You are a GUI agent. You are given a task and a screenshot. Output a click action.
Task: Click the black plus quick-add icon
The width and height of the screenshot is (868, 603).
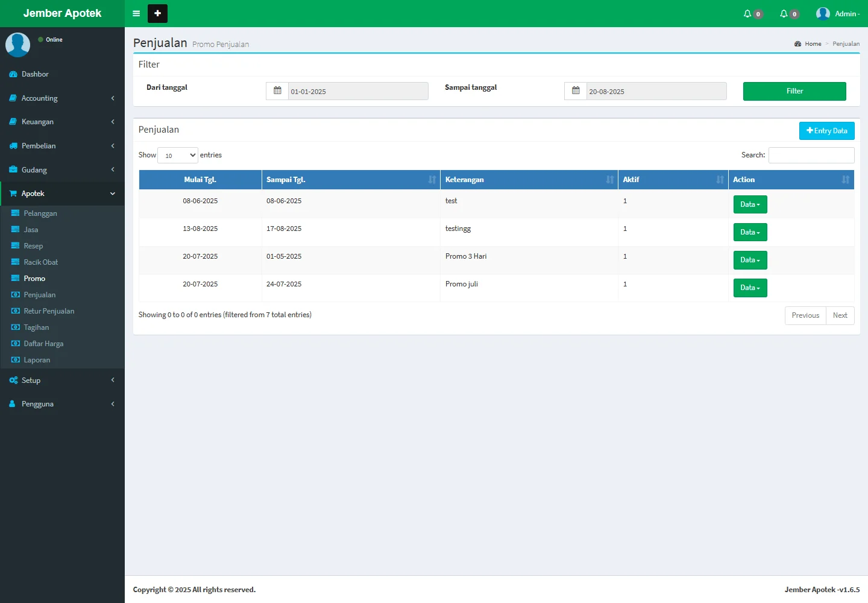point(157,13)
